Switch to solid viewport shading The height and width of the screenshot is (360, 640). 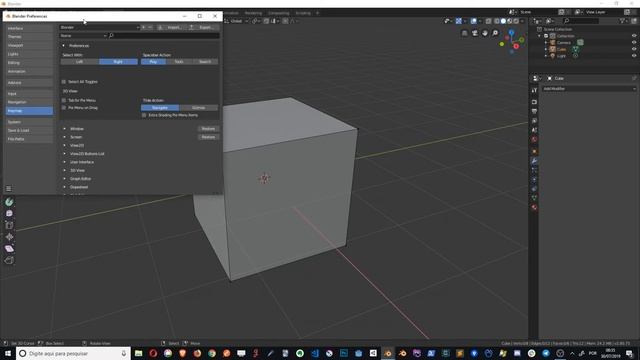503,21
